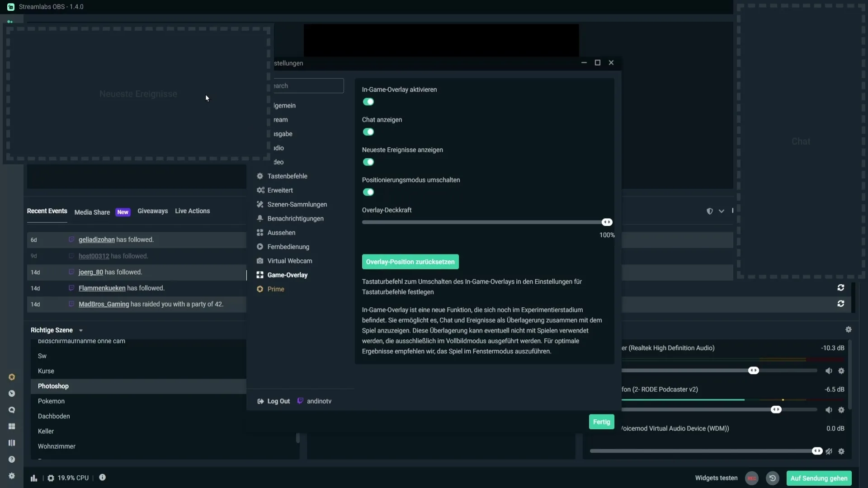Click the mute icon on RODE Podcaster
Screen dimensions: 868x488
[828, 409]
